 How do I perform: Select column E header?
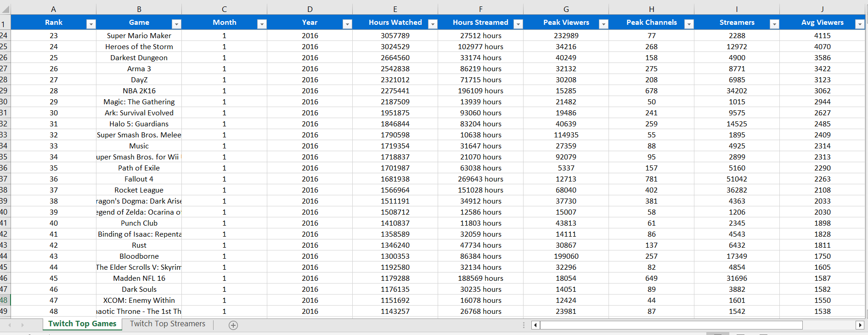[x=395, y=9]
